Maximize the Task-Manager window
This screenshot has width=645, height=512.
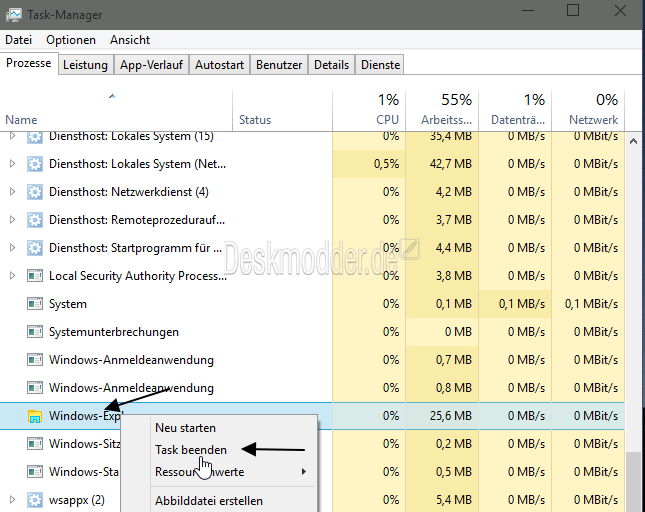(573, 10)
